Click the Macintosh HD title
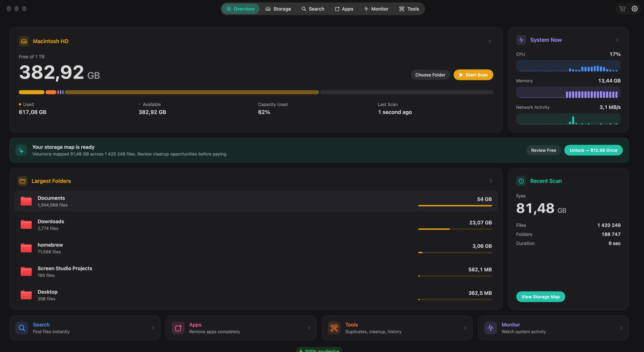This screenshot has width=644, height=352. click(x=51, y=41)
